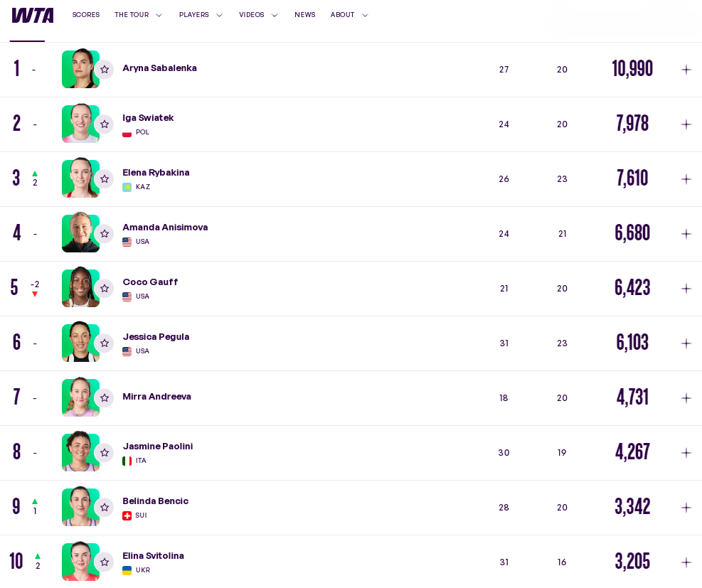Click the WTA logo
This screenshot has height=588, width=702.
pyautogui.click(x=33, y=15)
